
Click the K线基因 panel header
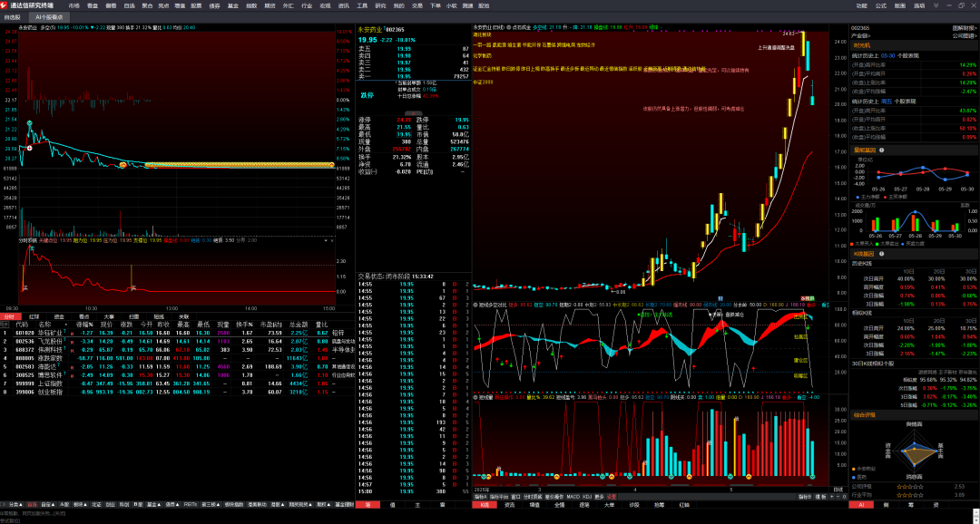point(915,254)
